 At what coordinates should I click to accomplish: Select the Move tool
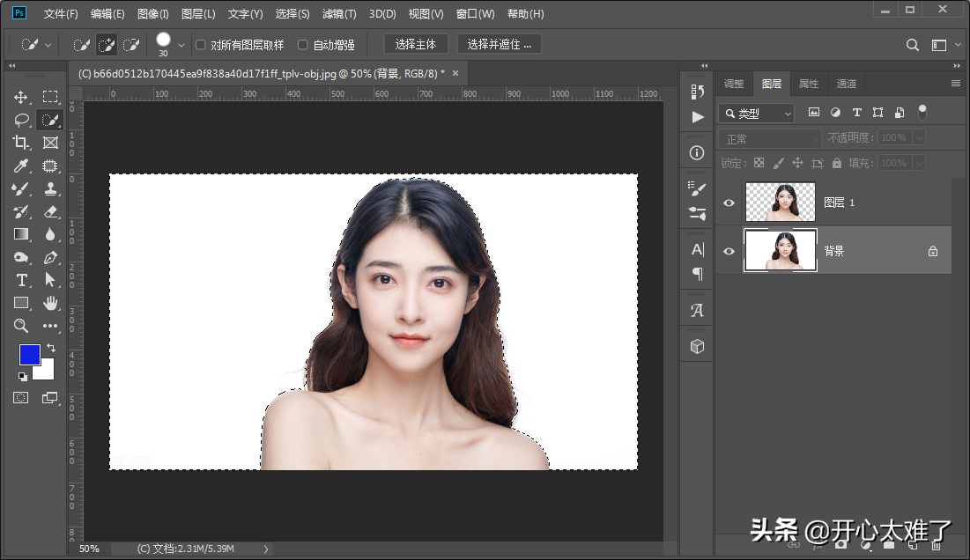pos(21,97)
